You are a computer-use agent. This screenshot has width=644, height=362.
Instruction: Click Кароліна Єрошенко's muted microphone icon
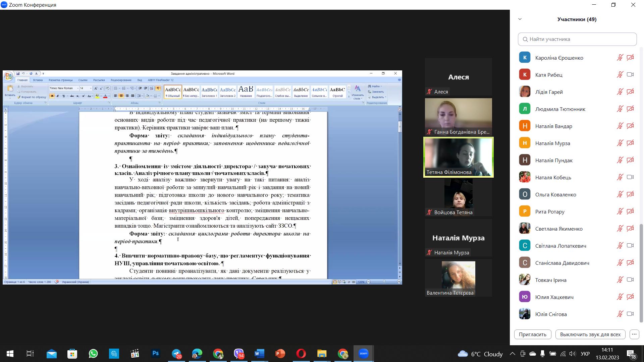(x=620, y=58)
